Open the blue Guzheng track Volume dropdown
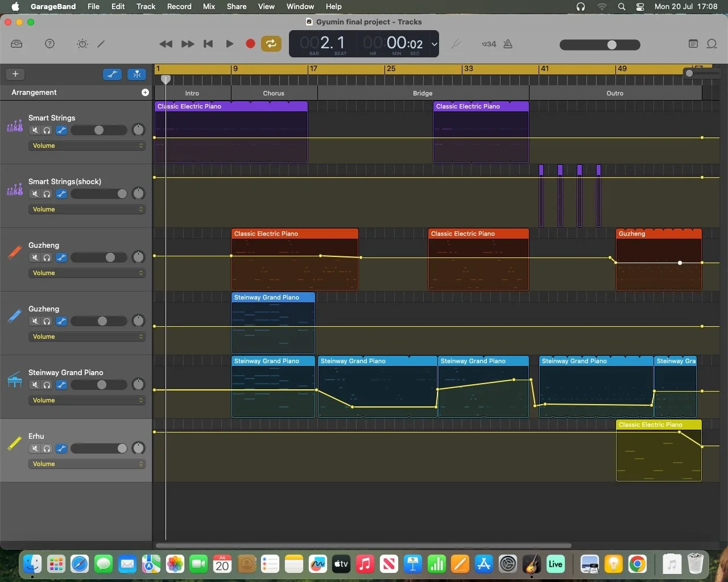This screenshot has height=582, width=728. pos(87,336)
